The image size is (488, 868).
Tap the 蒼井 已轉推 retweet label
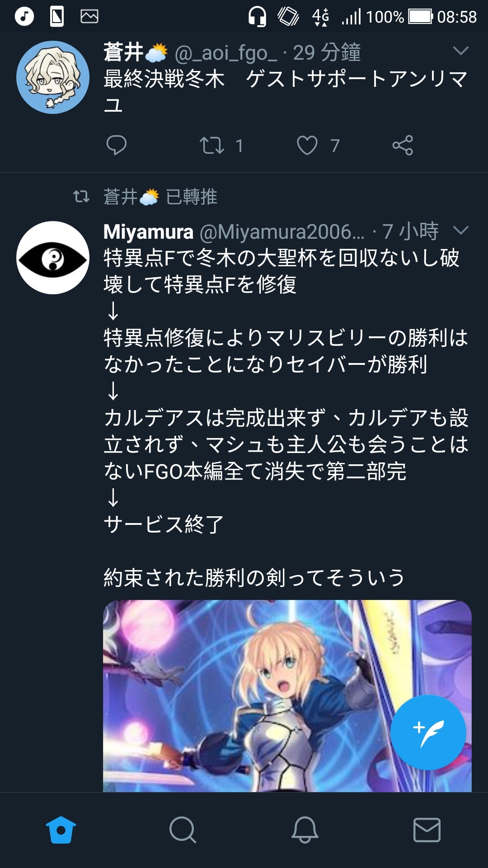tap(160, 197)
